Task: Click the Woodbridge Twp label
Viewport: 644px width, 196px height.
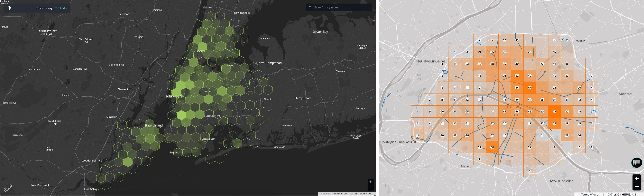Action: tap(92, 161)
